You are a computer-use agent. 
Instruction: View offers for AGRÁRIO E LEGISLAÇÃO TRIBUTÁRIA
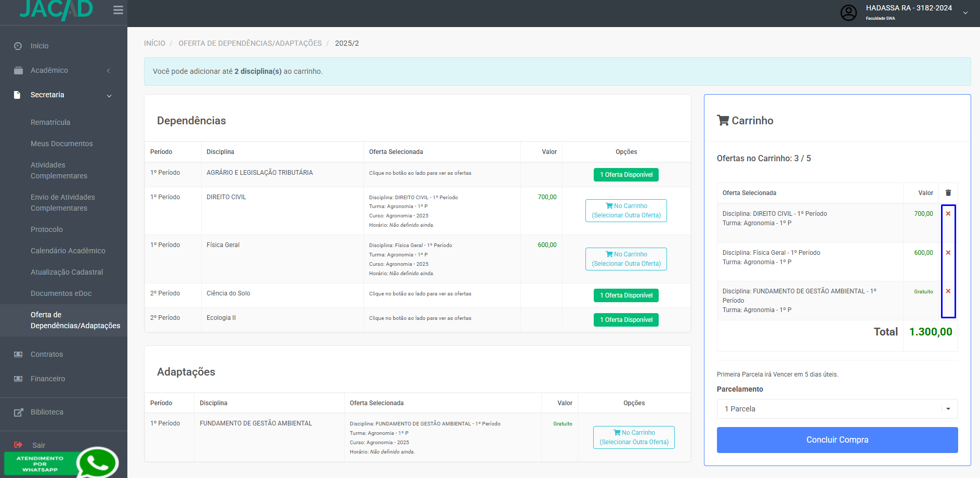(626, 175)
